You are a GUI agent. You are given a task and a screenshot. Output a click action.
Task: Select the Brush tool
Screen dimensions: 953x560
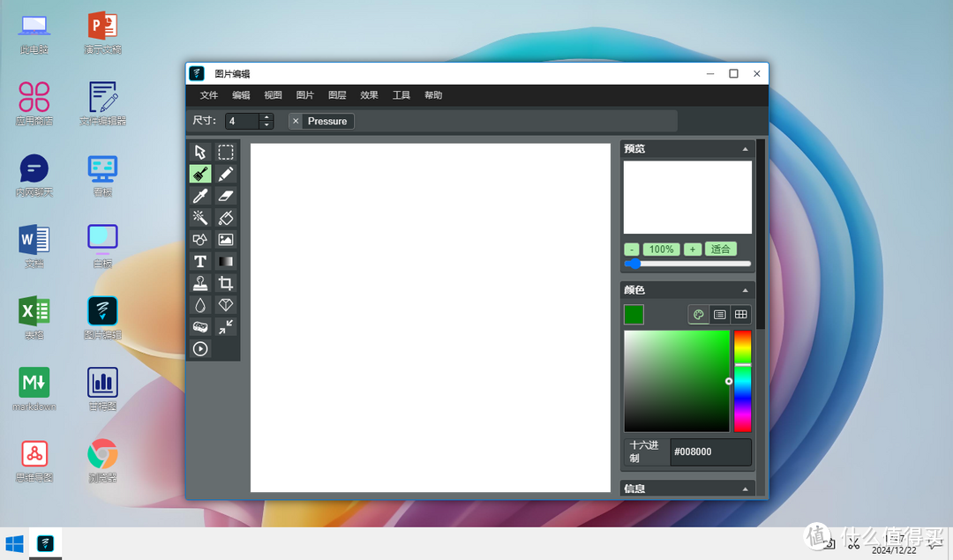point(200,174)
